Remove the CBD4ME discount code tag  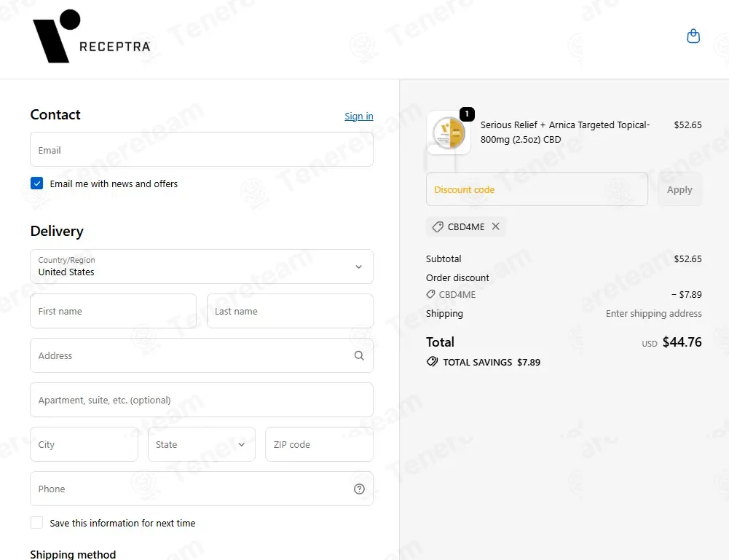[496, 226]
